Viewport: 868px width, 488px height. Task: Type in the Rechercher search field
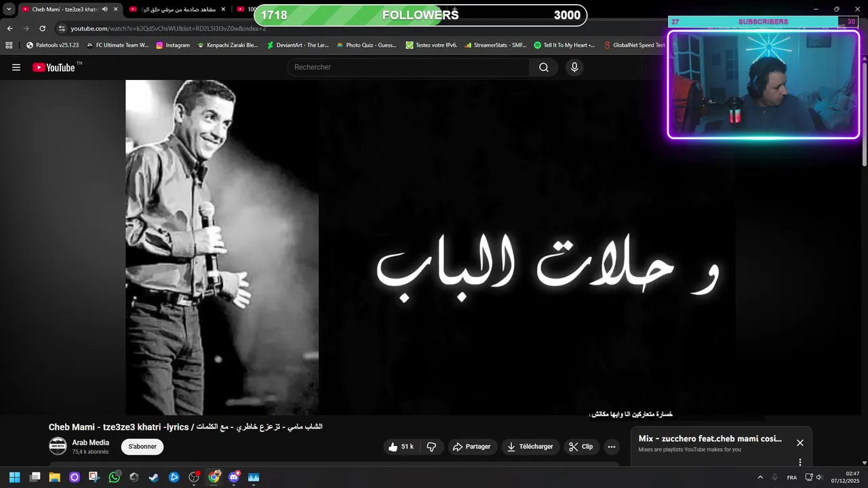tap(408, 67)
